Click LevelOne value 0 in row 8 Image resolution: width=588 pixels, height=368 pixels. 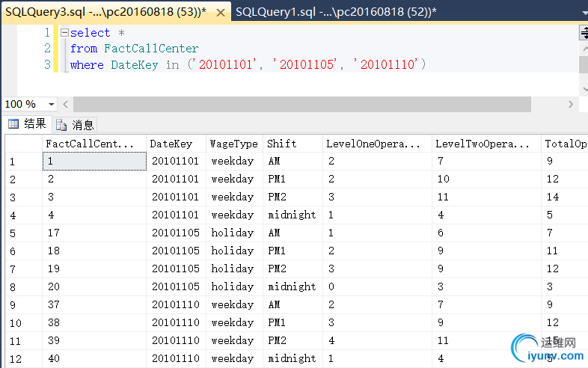coord(377,286)
